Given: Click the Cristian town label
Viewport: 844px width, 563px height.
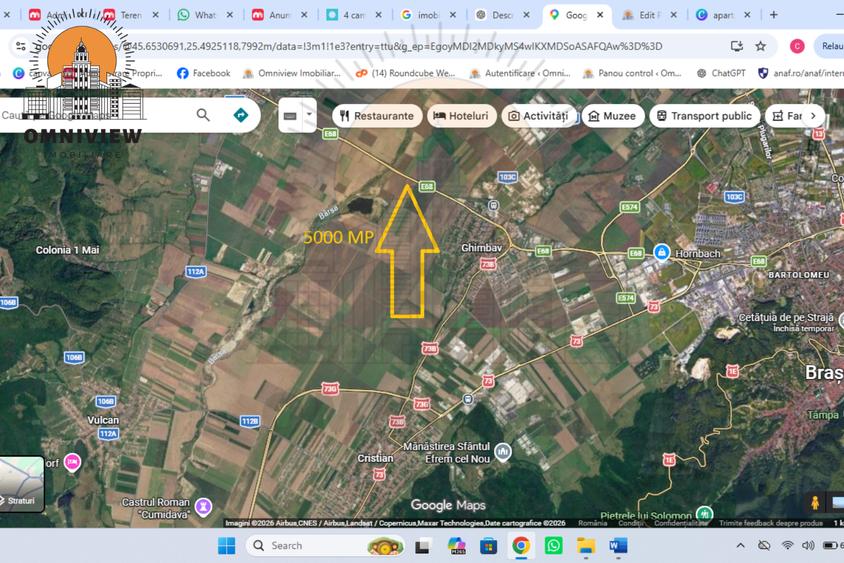Looking at the screenshot, I should 375,458.
